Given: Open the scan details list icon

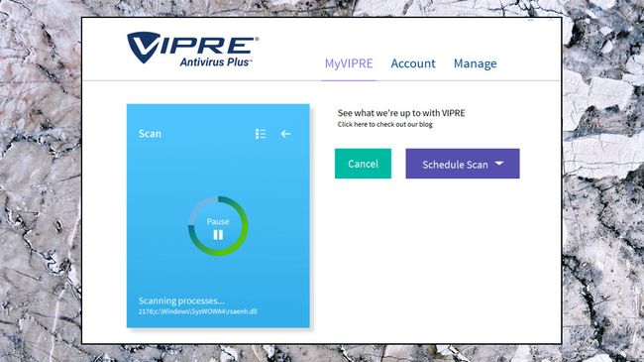Looking at the screenshot, I should pyautogui.click(x=261, y=134).
